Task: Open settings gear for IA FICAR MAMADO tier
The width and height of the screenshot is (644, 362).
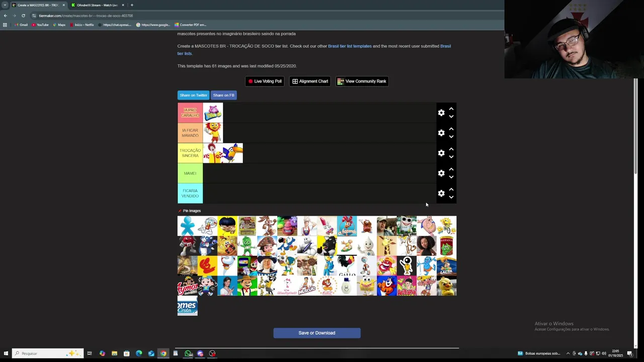Action: [441, 133]
